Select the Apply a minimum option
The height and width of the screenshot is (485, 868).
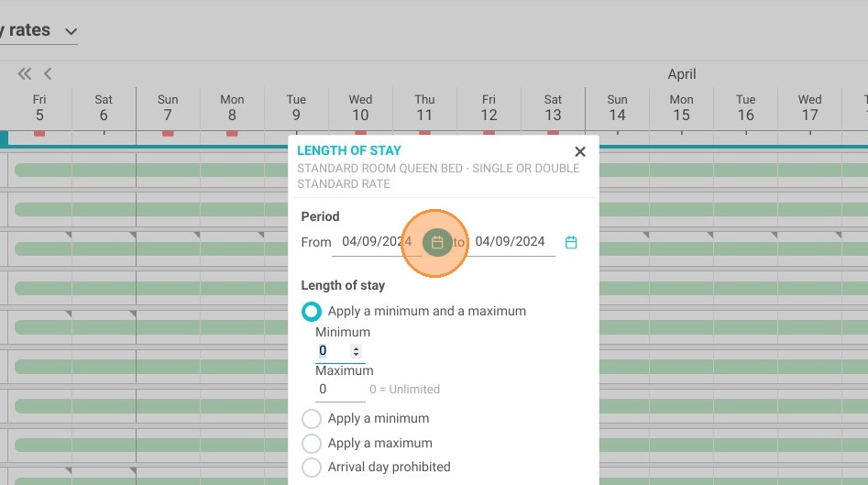pos(311,419)
